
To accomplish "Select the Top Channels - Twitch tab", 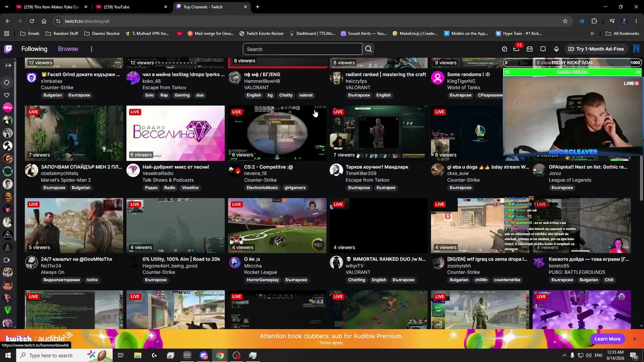I will pos(212,7).
